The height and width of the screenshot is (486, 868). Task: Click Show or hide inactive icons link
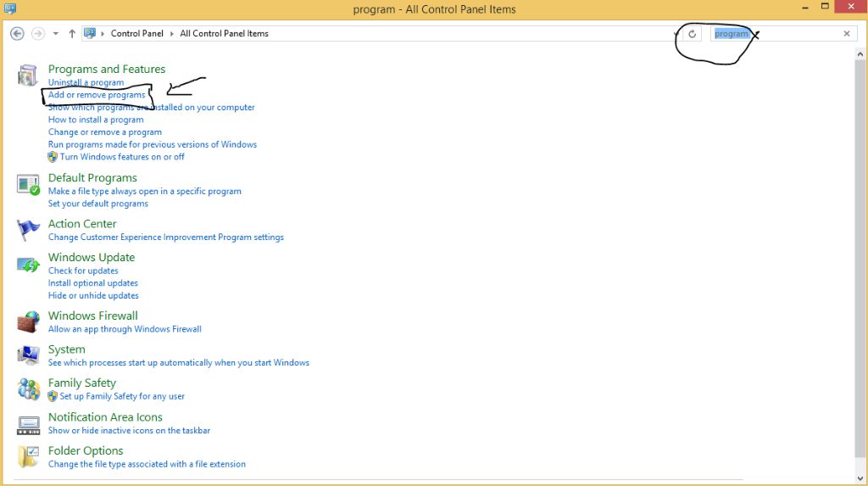pos(129,431)
